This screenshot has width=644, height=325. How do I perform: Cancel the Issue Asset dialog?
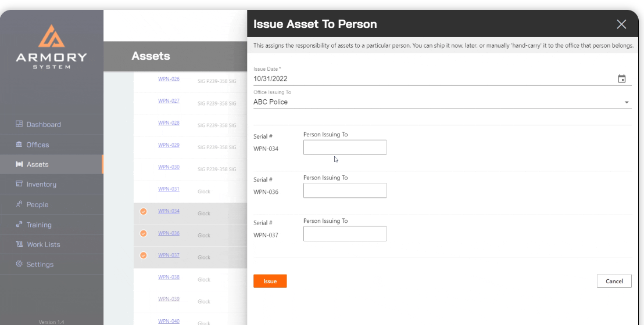pos(614,281)
